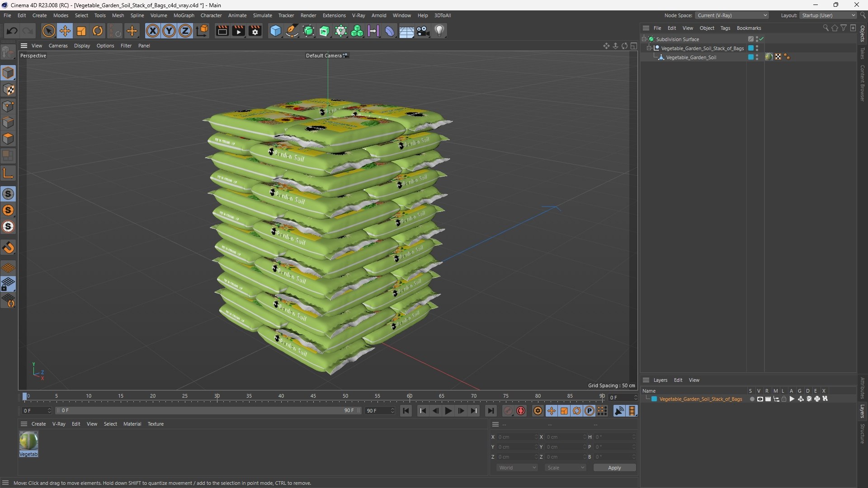Toggle Solo dot for the layer

tap(752, 399)
